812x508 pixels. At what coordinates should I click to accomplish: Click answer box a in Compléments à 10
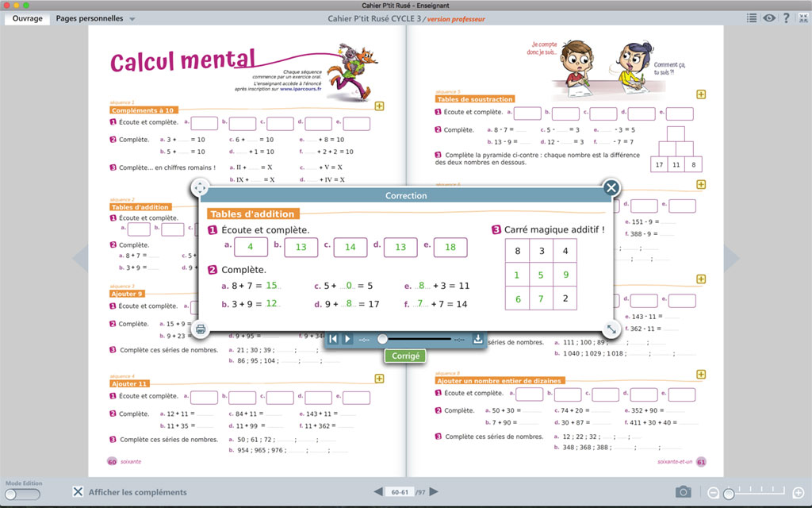click(204, 123)
